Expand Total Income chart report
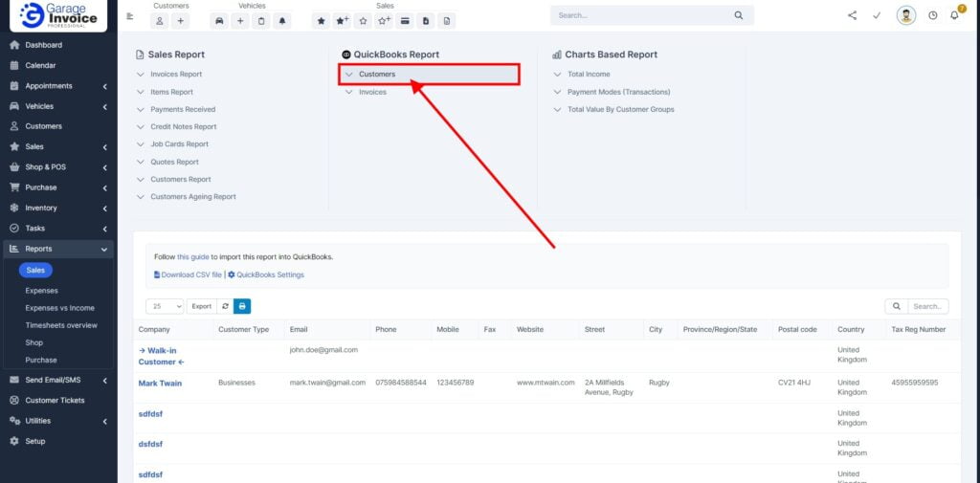 [589, 75]
